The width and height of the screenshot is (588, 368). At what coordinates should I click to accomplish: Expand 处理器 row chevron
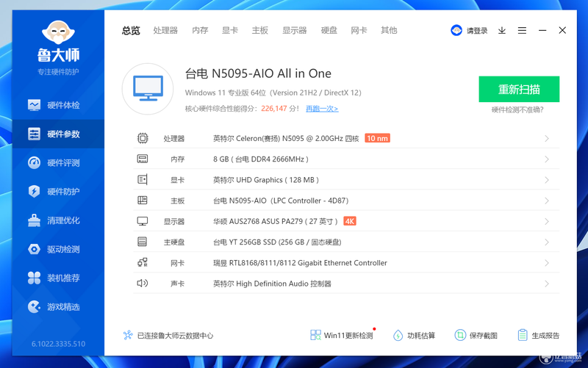point(547,139)
